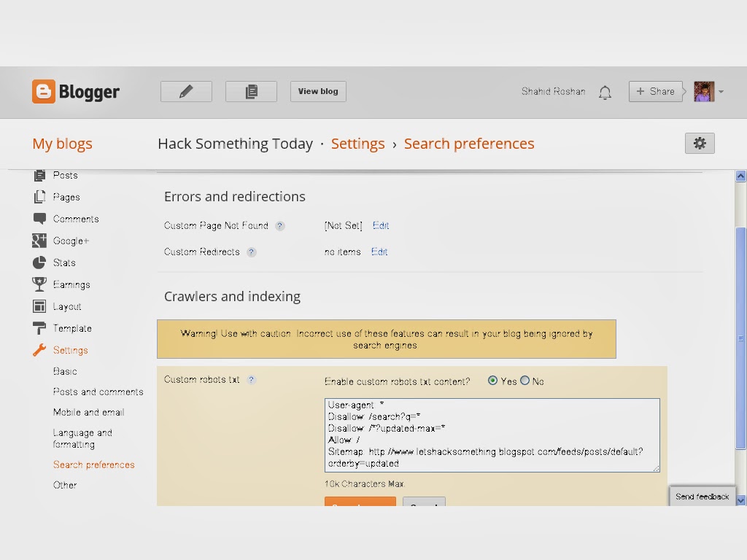Edit Custom Redirects
This screenshot has height=560, width=747.
click(x=379, y=252)
